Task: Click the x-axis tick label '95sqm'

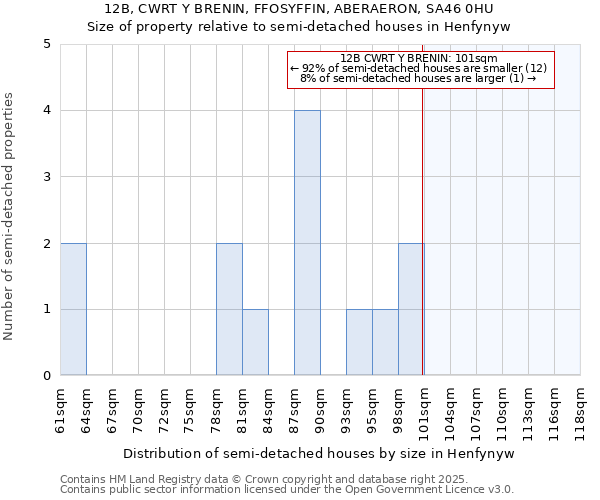Action: point(373,411)
